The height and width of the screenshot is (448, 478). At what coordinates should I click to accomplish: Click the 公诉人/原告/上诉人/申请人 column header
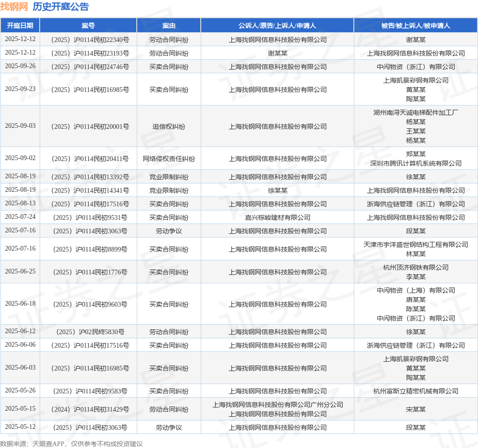(277, 26)
